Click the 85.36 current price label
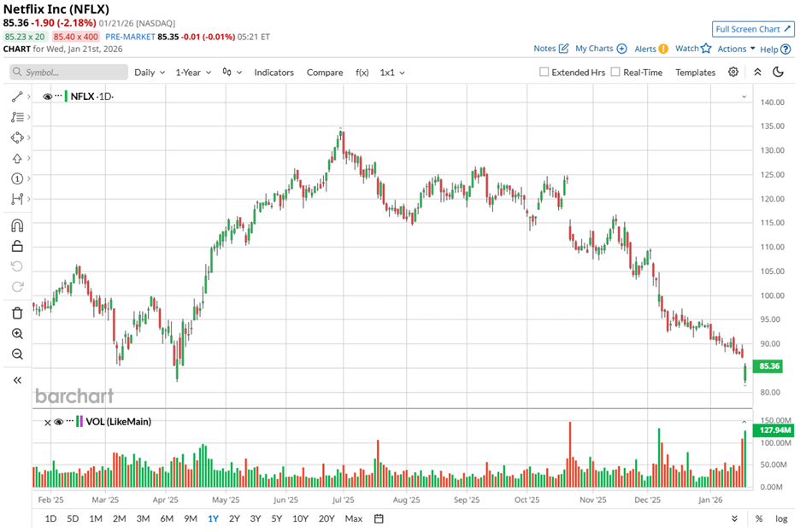This screenshot has width=800, height=532. click(x=769, y=365)
